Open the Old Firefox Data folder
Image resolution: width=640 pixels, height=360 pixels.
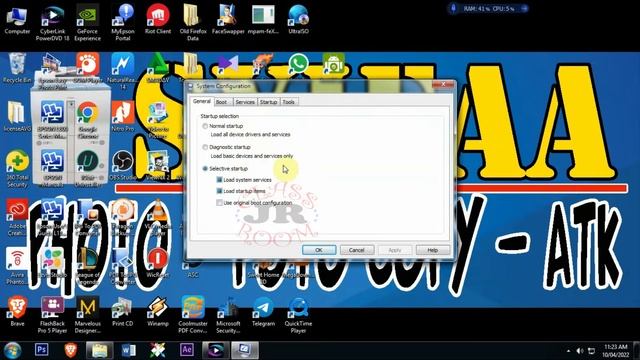click(193, 22)
